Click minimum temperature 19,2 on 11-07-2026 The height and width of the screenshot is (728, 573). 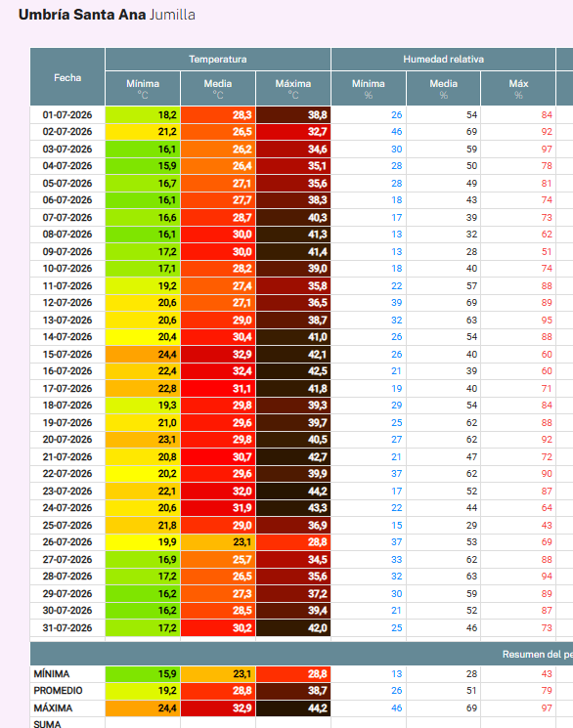[x=143, y=285]
